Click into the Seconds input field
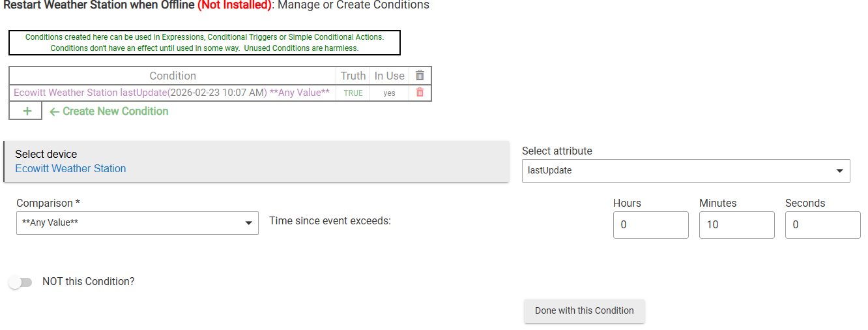The width and height of the screenshot is (868, 330). 822,225
